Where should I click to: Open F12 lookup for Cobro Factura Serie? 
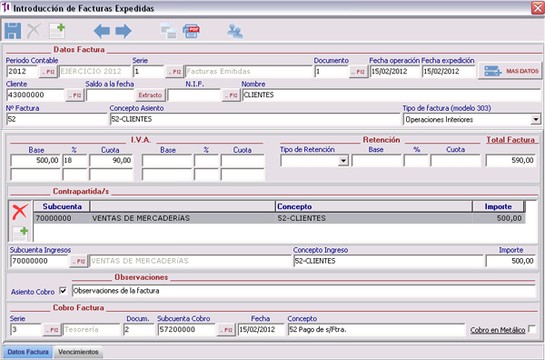(x=52, y=330)
